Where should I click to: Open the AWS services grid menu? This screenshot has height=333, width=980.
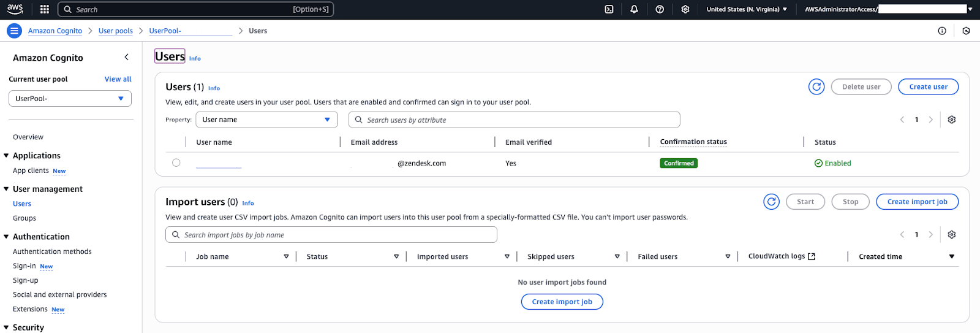tap(44, 9)
